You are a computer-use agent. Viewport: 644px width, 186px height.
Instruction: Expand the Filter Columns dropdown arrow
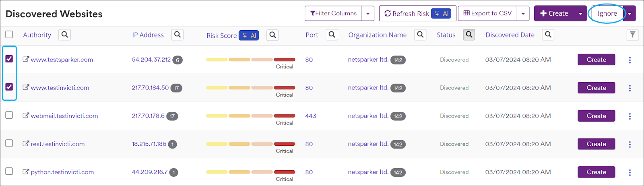click(368, 14)
